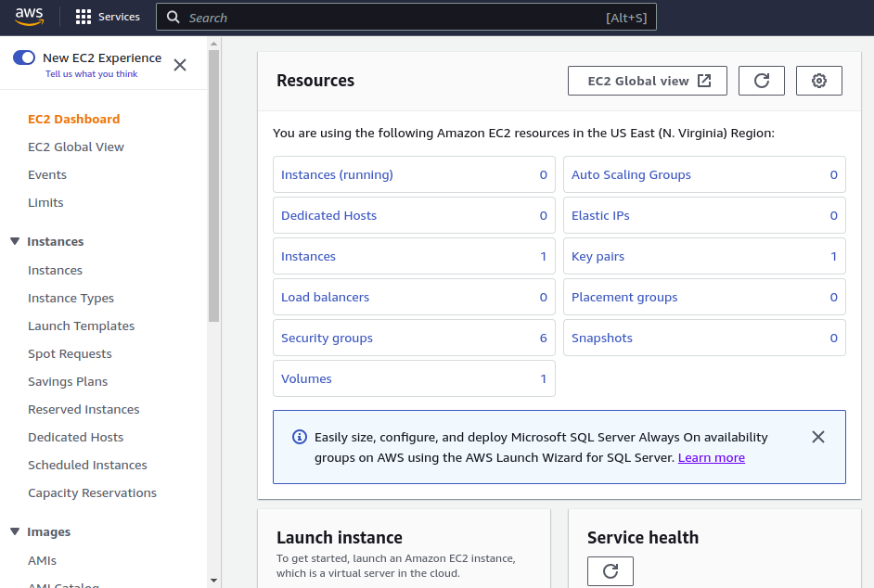
Task: Open Key pairs resource tile
Action: point(598,256)
